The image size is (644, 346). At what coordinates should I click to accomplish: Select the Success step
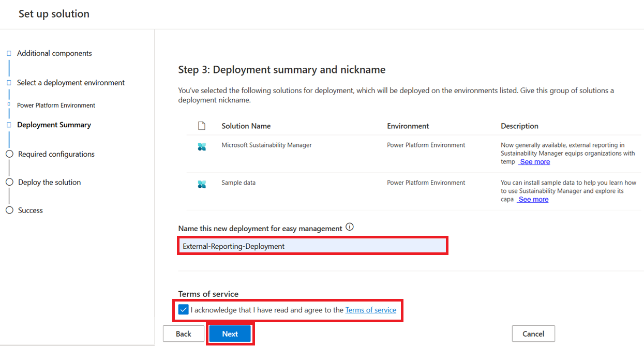[x=31, y=210]
